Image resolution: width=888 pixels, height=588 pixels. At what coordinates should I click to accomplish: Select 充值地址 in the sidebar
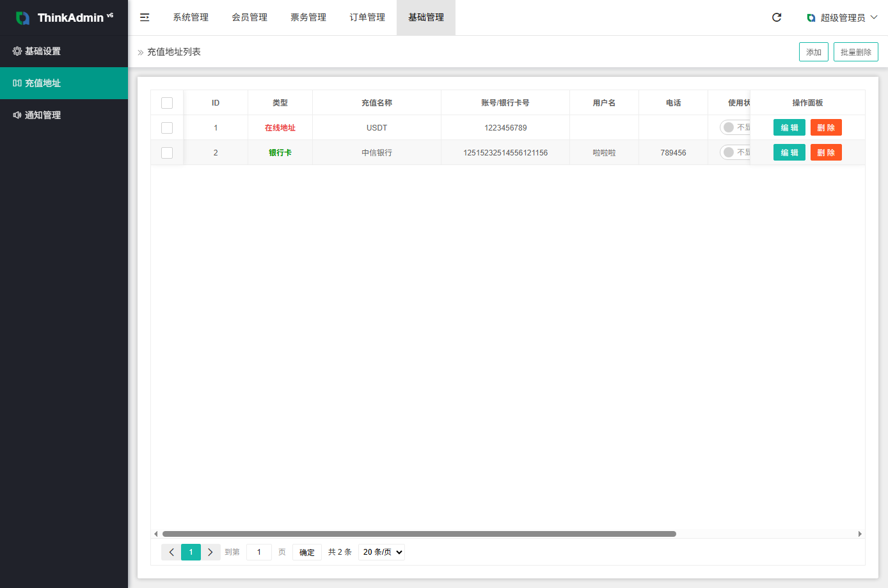pos(64,83)
